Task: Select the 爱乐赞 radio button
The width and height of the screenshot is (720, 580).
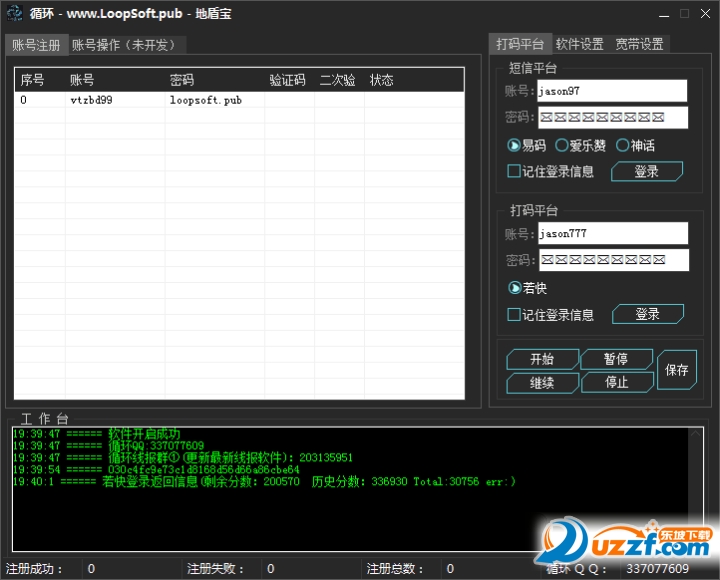Action: point(580,146)
